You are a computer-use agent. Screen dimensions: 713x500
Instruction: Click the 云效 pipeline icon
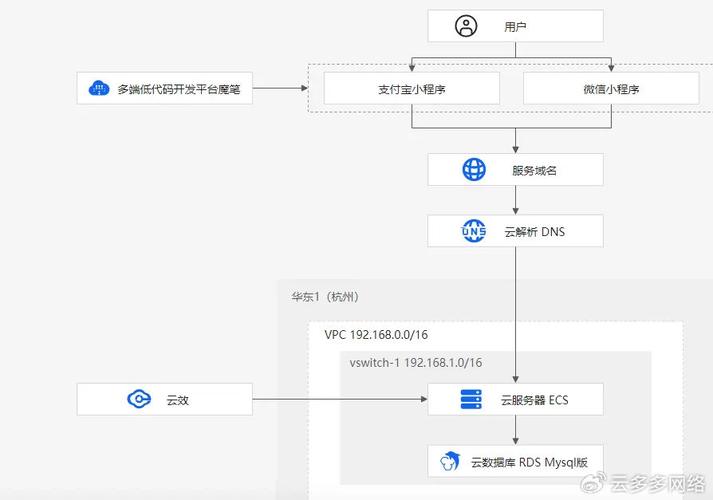139,399
